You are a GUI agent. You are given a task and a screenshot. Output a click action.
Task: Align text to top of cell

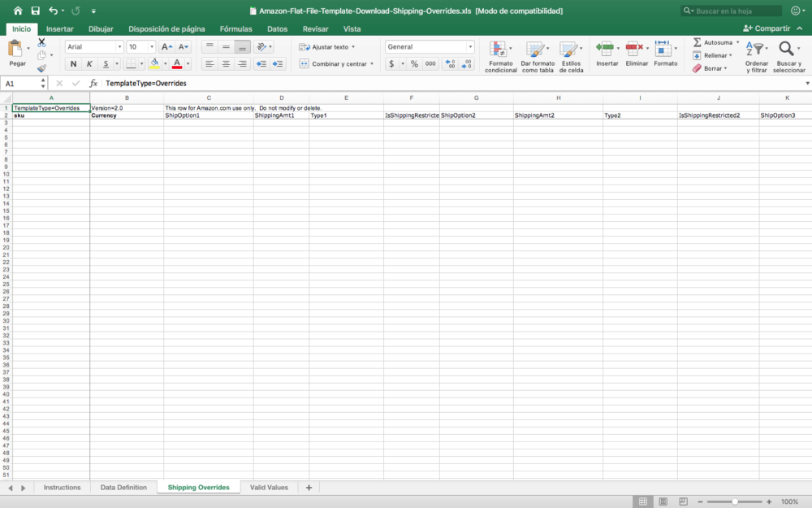209,46
